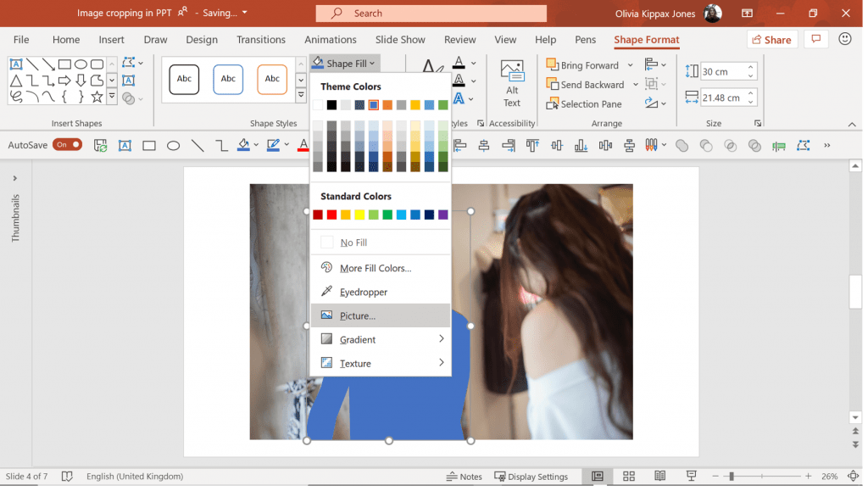Open the Gradient fill submenu
The image size is (868, 491).
(357, 339)
